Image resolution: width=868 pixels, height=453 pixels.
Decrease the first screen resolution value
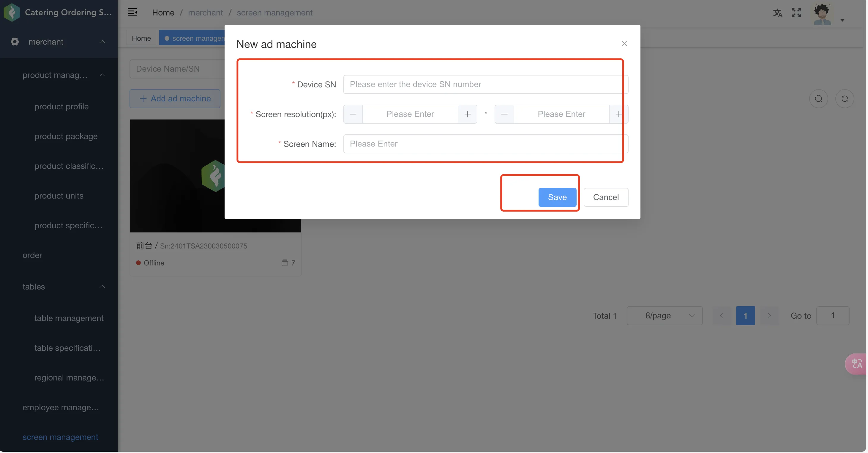click(x=353, y=114)
